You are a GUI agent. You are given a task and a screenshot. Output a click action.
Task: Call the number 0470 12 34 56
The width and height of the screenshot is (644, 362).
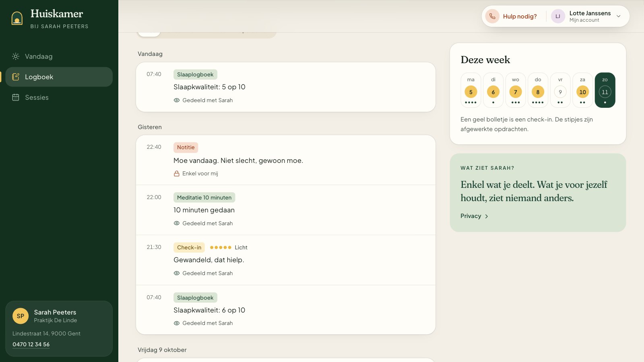coord(31,344)
